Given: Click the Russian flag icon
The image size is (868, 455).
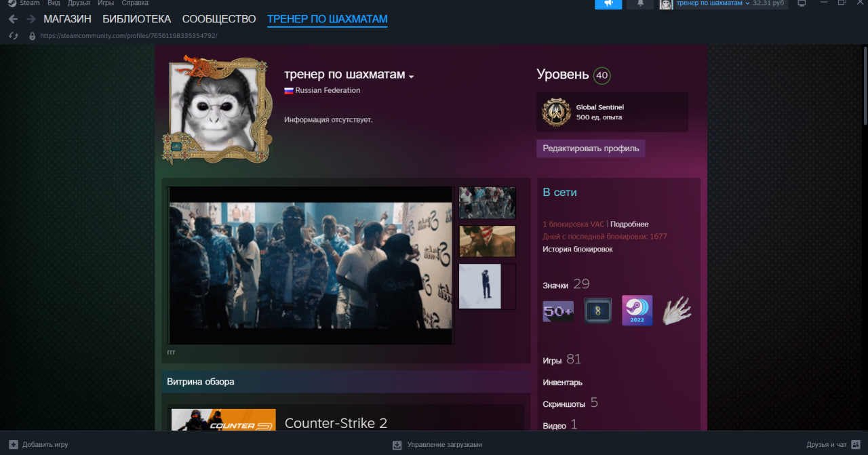Looking at the screenshot, I should click(288, 90).
